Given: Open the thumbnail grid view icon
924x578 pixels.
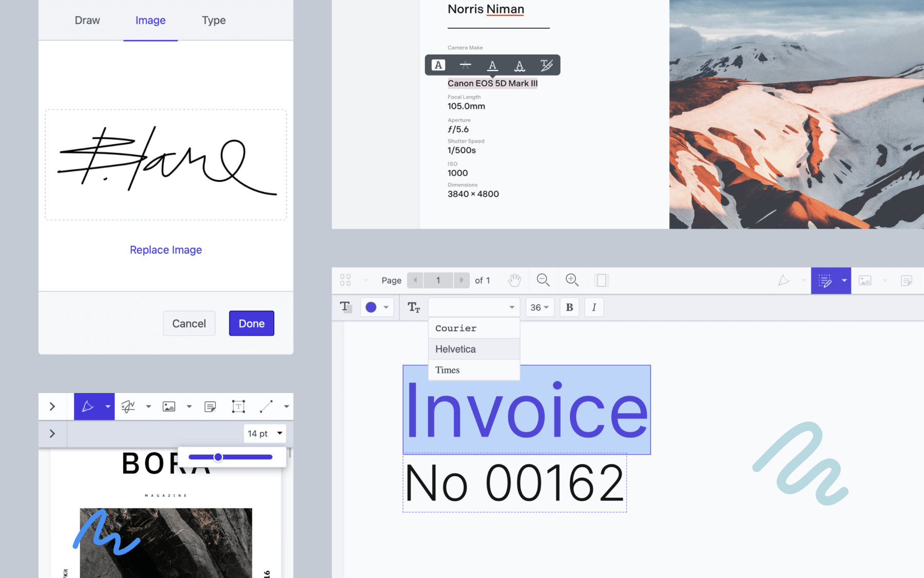Looking at the screenshot, I should click(345, 280).
